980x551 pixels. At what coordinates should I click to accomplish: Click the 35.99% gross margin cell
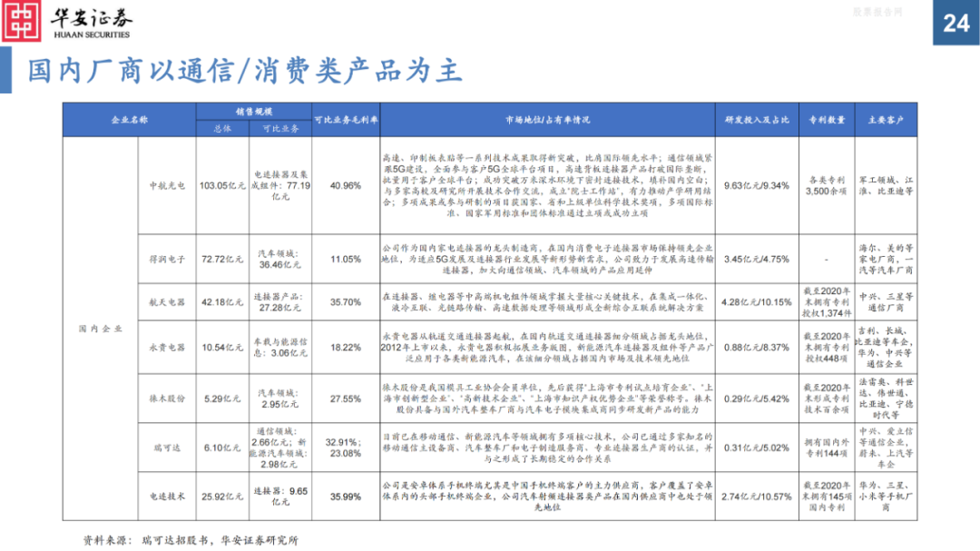click(x=346, y=497)
